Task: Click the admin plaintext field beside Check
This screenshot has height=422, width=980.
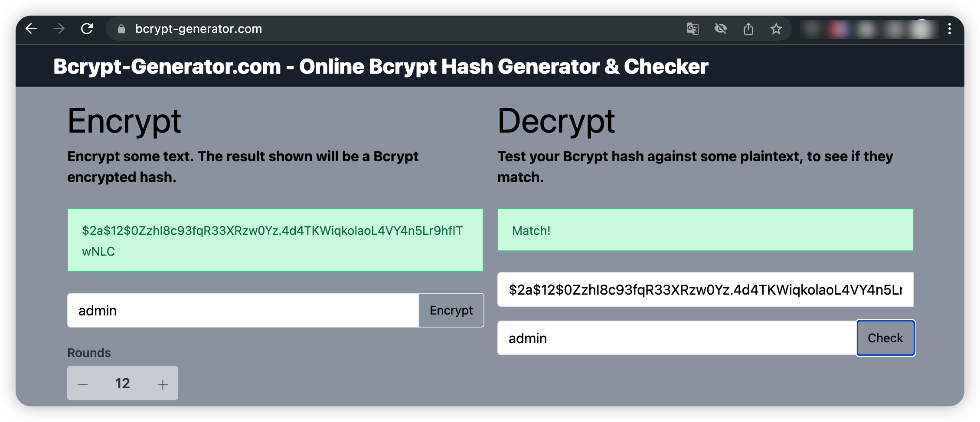Action: (677, 338)
